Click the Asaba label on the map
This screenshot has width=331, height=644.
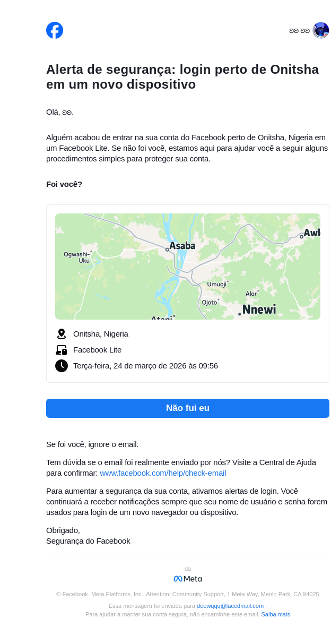(182, 246)
